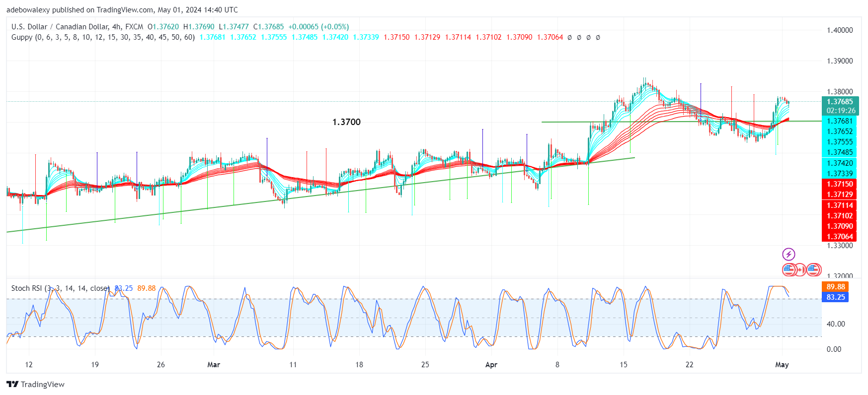This screenshot has width=868, height=395.
Task: Click the H1.37690 high value in legend
Action: [x=199, y=27]
